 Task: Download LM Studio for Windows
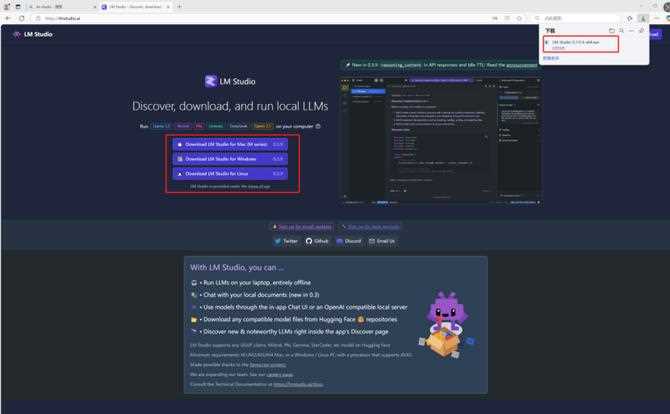[x=230, y=159]
